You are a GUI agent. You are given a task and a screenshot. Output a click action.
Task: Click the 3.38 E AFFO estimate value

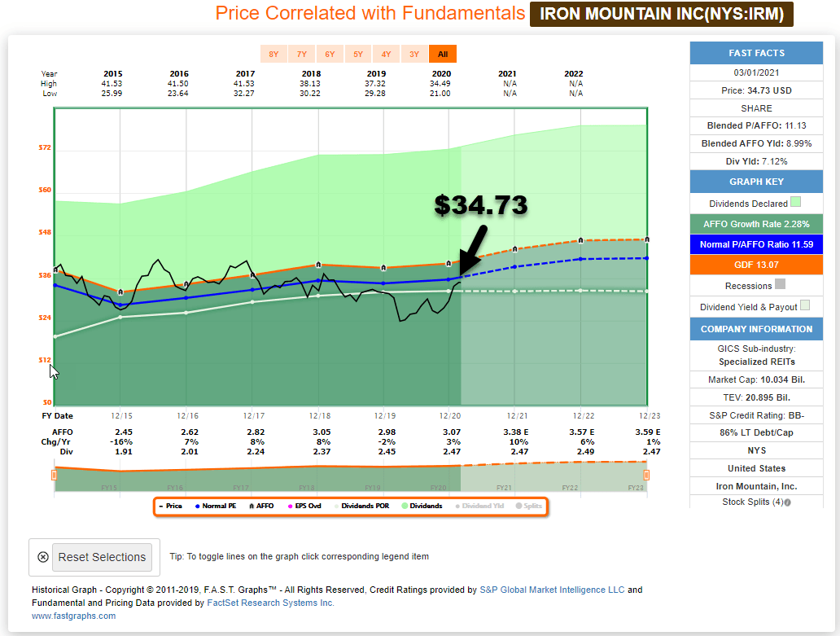point(516,432)
